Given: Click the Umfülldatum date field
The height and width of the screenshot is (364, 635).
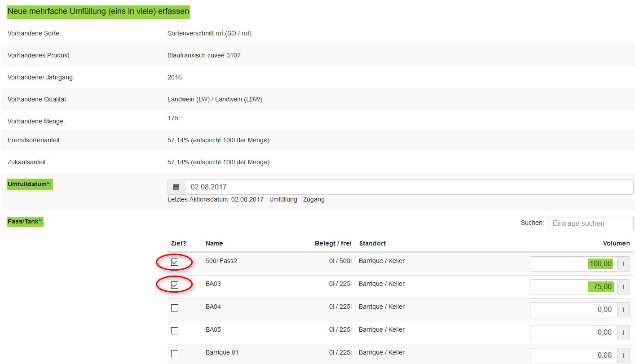Looking at the screenshot, I should pyautogui.click(x=409, y=187).
